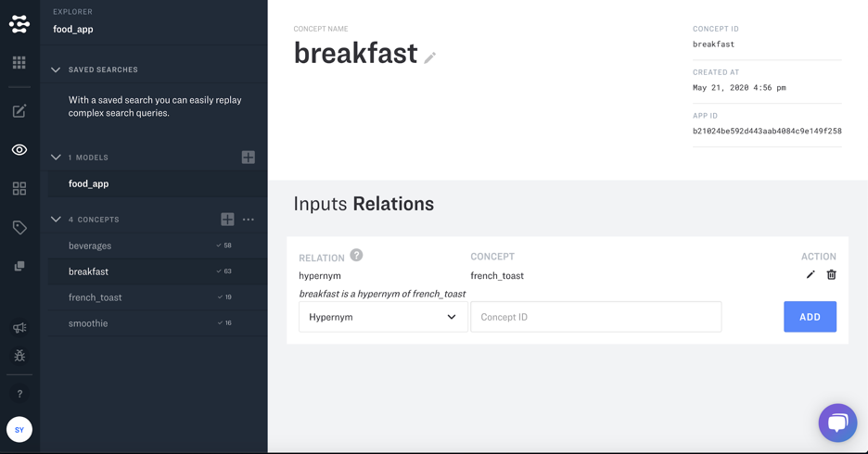Edit the breakfast concept name pencil icon
This screenshot has width=868, height=454.
click(430, 57)
